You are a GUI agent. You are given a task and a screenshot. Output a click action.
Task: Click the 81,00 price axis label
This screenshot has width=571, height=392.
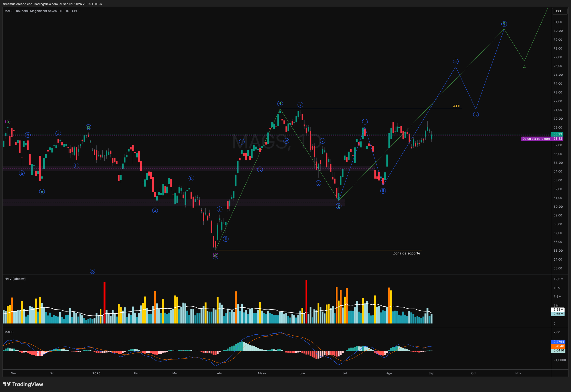point(558,22)
